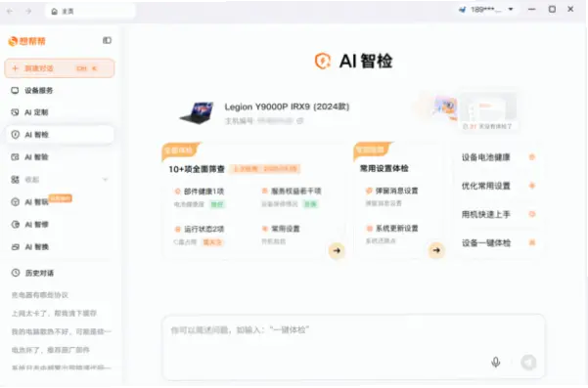Click the 设备电池健康 shortcut
This screenshot has height=388, width=588.
point(499,157)
